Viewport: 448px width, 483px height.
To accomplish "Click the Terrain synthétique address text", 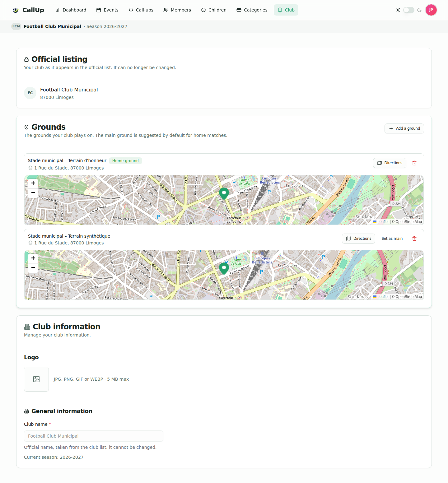I will [x=69, y=243].
